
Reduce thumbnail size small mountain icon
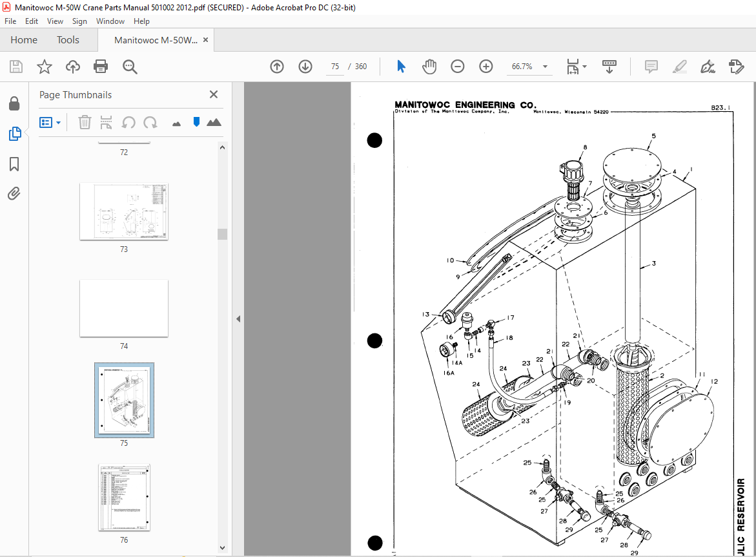pos(176,124)
